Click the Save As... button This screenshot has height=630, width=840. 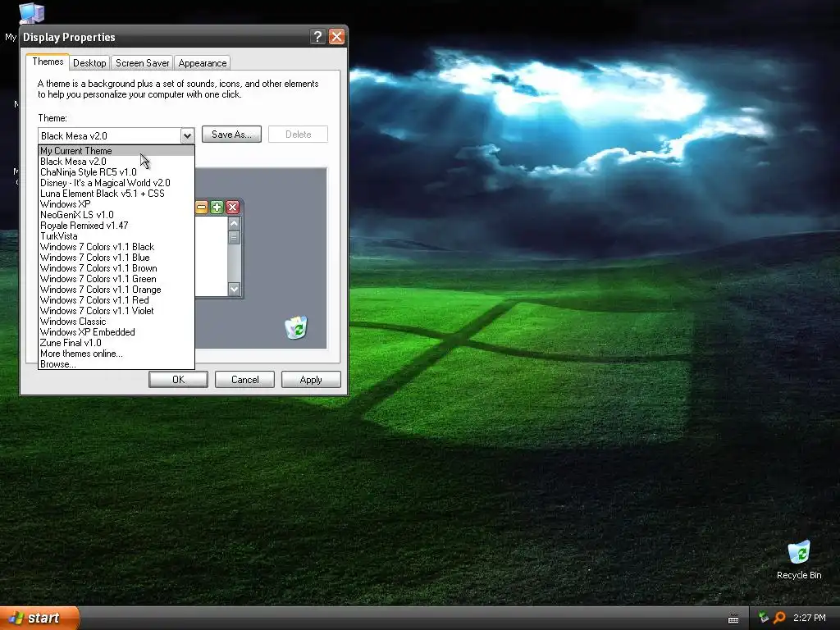click(x=231, y=135)
